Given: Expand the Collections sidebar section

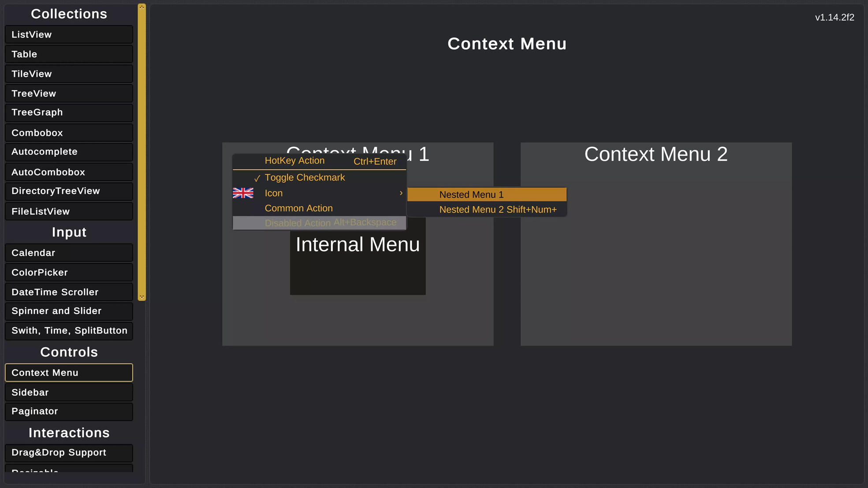Looking at the screenshot, I should pyautogui.click(x=69, y=14).
